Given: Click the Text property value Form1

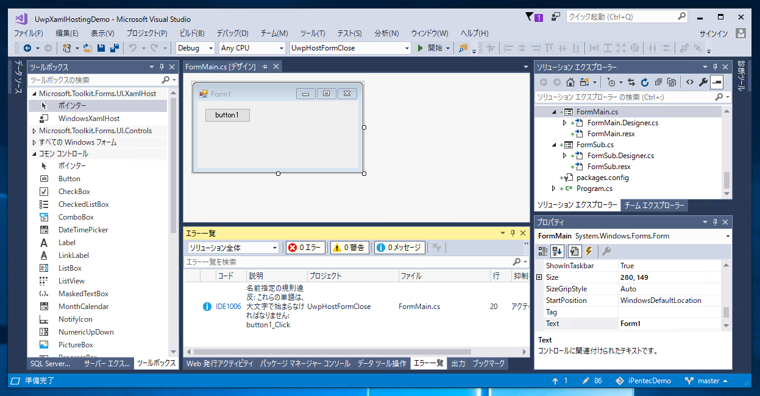Looking at the screenshot, I should (670, 323).
